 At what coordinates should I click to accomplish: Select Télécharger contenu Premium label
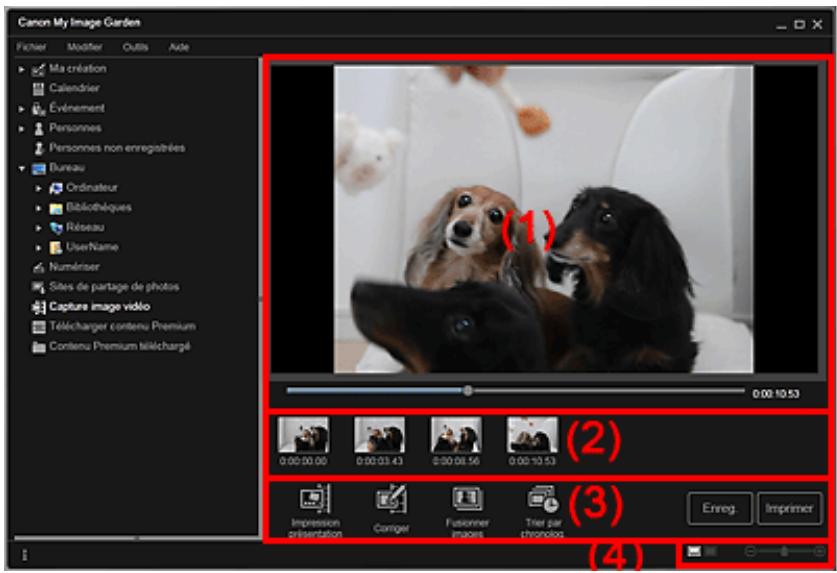click(122, 326)
